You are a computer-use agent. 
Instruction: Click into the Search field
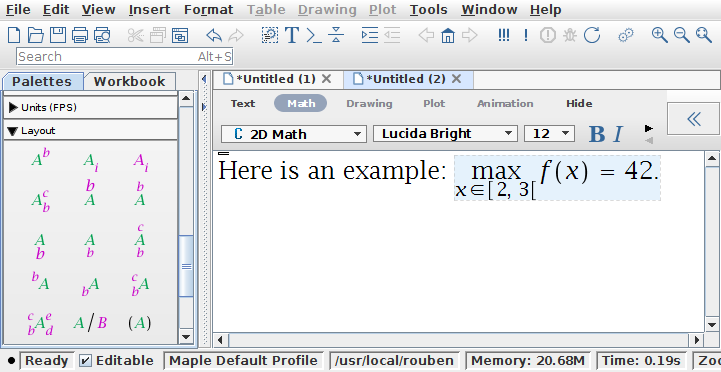click(124, 57)
